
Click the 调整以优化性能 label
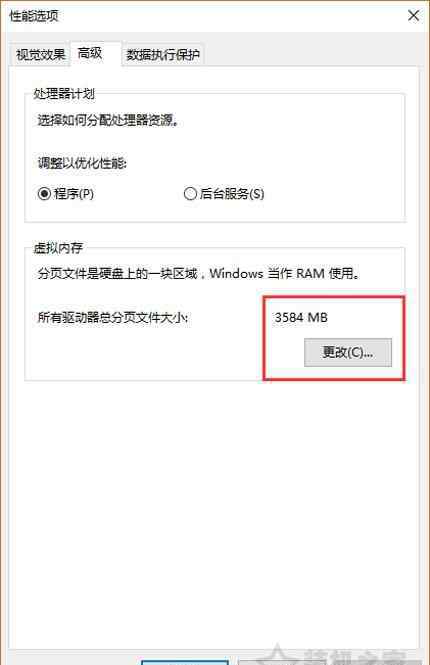[x=82, y=163]
